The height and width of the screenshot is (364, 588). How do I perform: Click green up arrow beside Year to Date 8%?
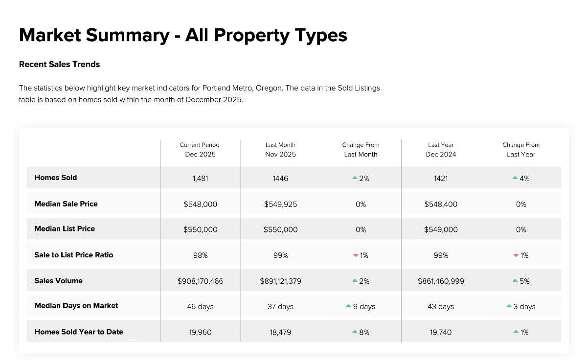point(355,332)
